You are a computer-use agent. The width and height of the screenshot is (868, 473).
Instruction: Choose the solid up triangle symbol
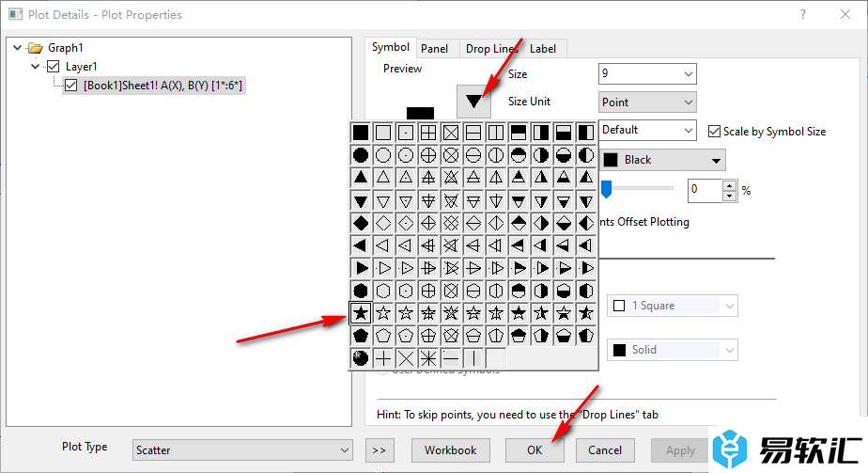click(x=361, y=177)
